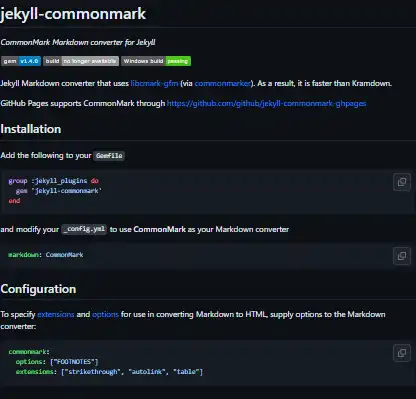Click the Gemfile inline code label
The height and width of the screenshot is (399, 416).
109,156
